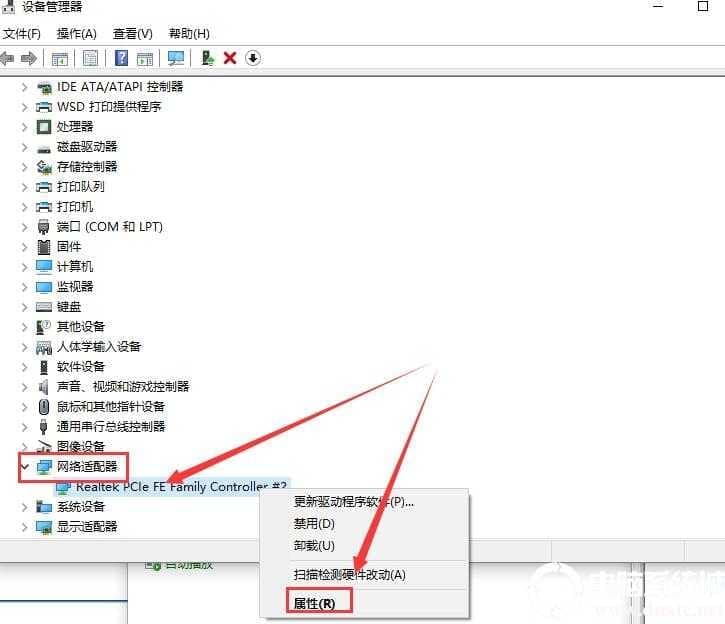This screenshot has height=624, width=725.
Task: Click the 通用串行总线控制器 USB icon
Action: coord(43,427)
